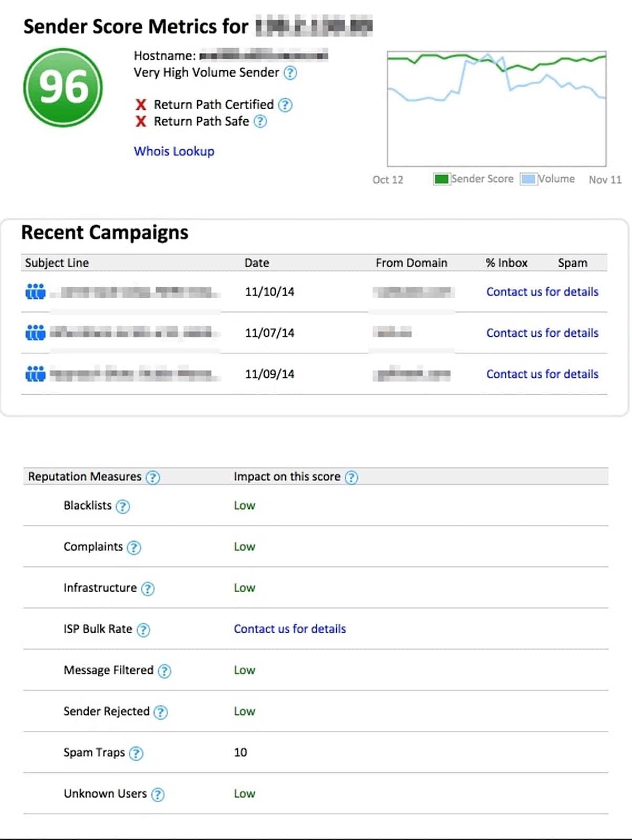
Task: Click the green Sender Score legend swatch
Action: (x=441, y=179)
